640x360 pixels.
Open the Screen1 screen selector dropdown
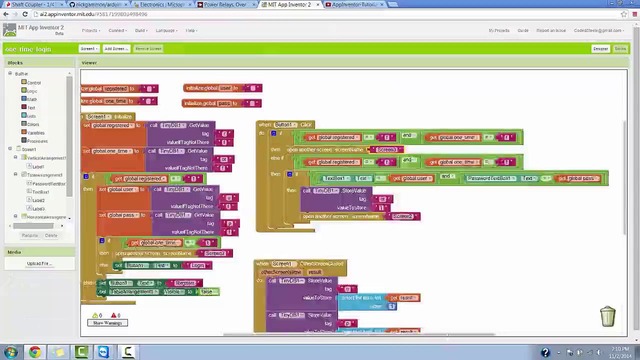[x=89, y=49]
